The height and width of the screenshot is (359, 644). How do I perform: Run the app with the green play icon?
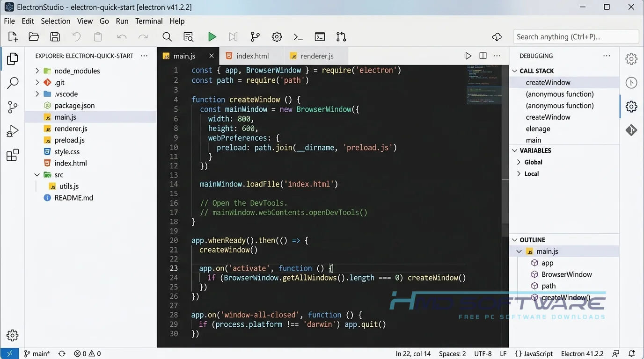[212, 37]
